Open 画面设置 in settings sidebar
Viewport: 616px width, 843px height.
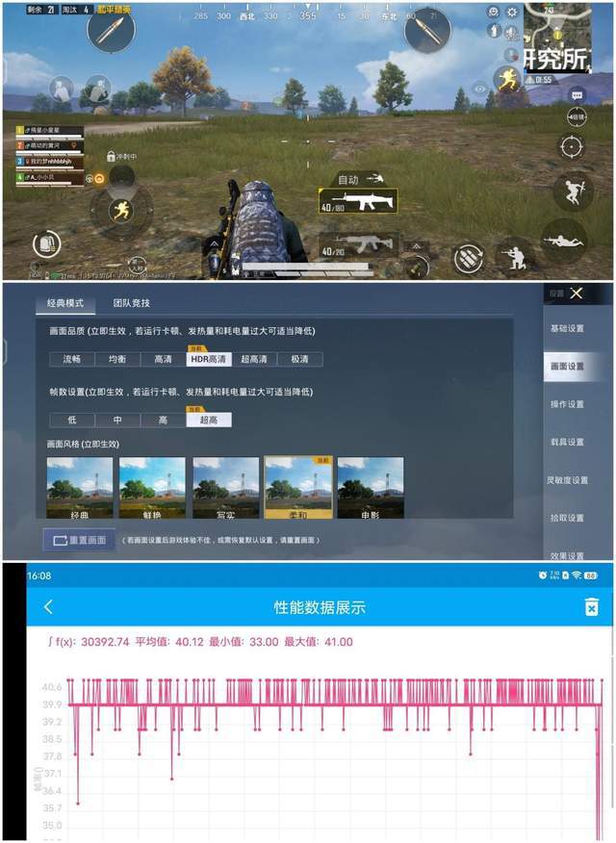pyautogui.click(x=567, y=366)
